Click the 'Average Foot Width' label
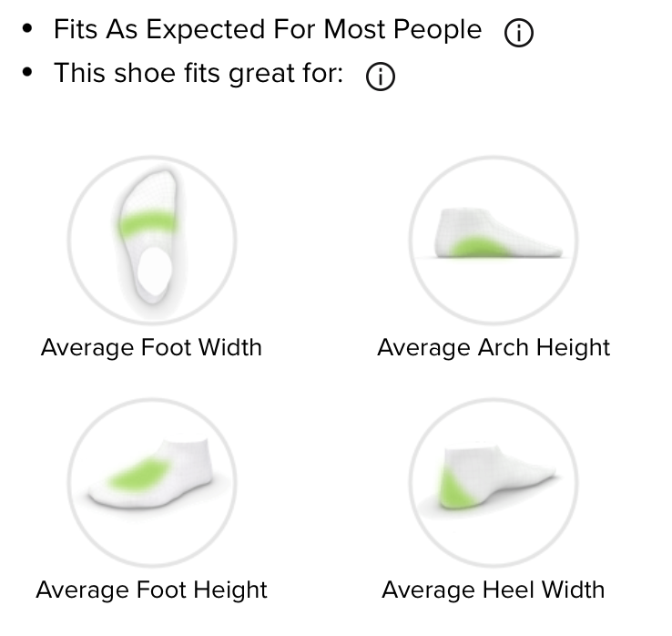672x636 pixels. [151, 347]
